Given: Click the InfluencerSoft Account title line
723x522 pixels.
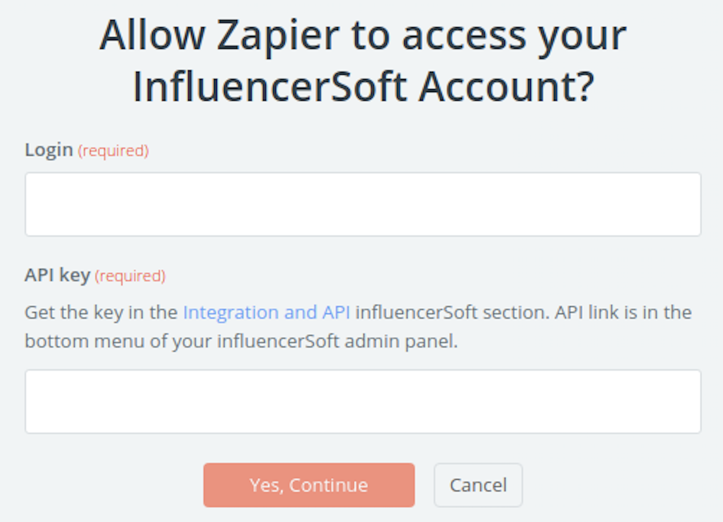Looking at the screenshot, I should [362, 87].
